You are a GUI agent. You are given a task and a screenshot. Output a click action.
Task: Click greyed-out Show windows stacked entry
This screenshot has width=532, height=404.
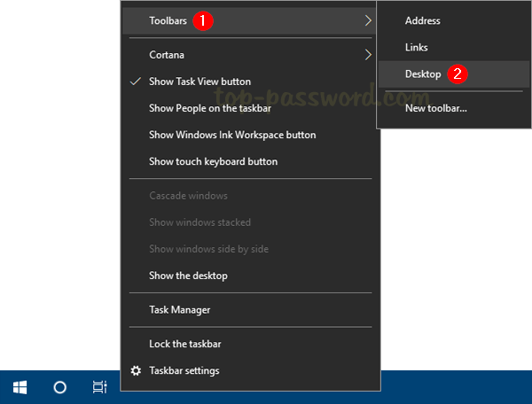pos(251,222)
